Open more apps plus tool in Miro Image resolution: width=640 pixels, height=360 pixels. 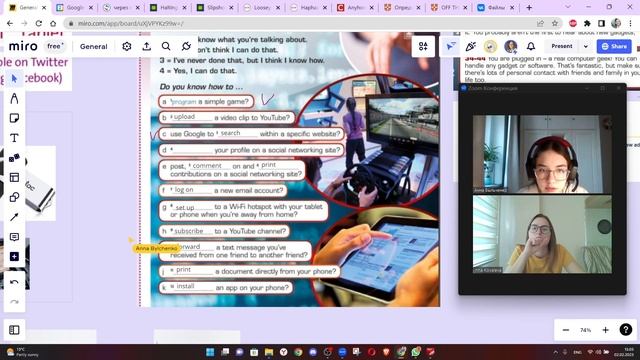click(x=14, y=257)
